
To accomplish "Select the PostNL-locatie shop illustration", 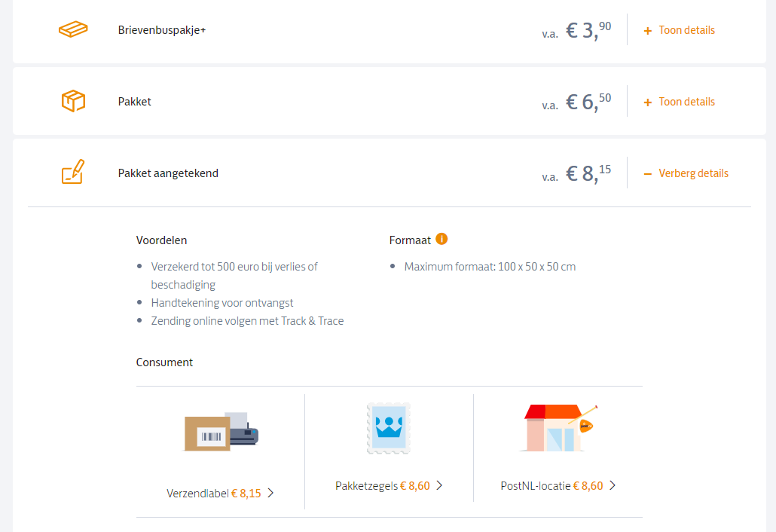I will coord(558,427).
